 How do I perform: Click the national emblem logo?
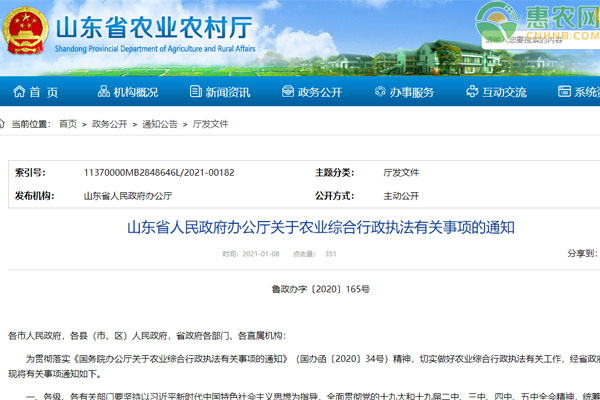pos(25,31)
